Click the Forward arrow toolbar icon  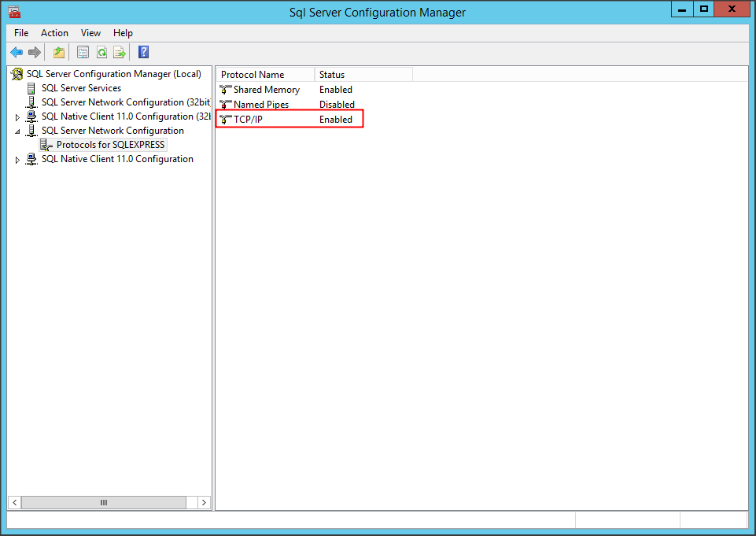(34, 53)
